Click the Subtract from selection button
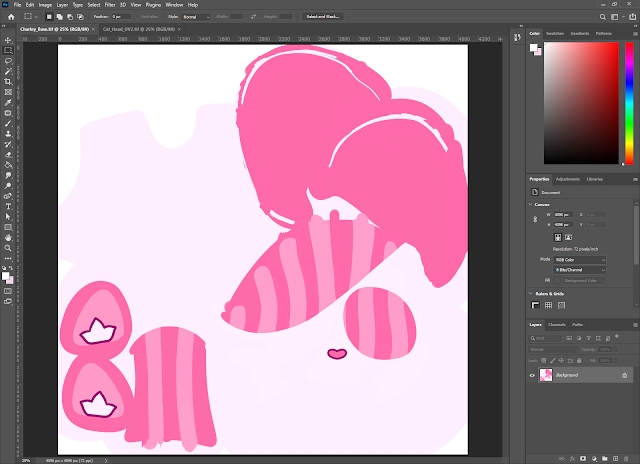The width and height of the screenshot is (640, 464). pyautogui.click(x=70, y=17)
